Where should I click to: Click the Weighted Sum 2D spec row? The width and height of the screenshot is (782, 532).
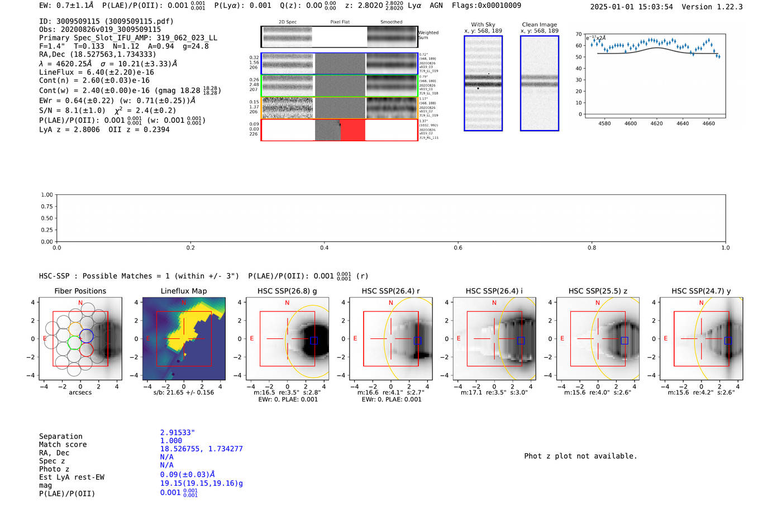[340, 37]
